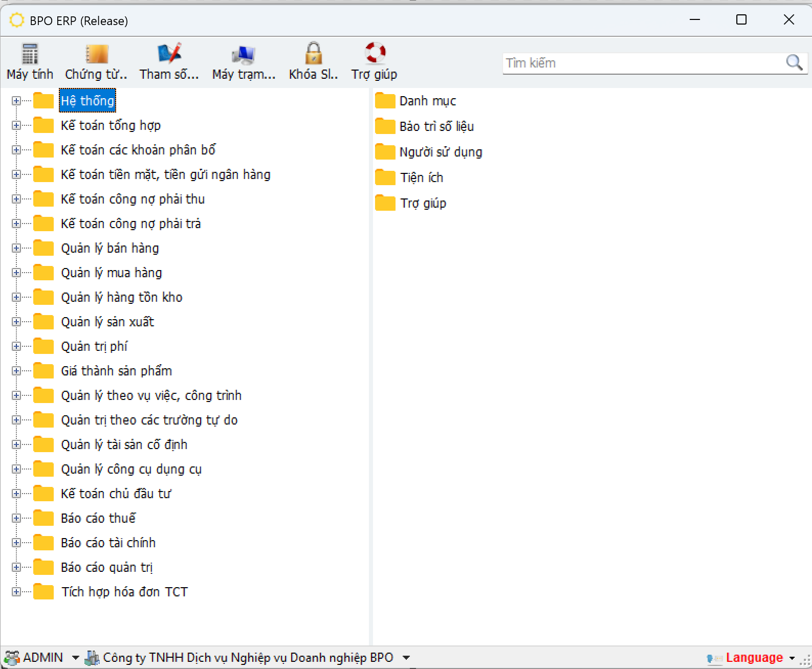The image size is (812, 669).
Task: Select Quản lý hàng tồn kho
Action: [121, 298]
